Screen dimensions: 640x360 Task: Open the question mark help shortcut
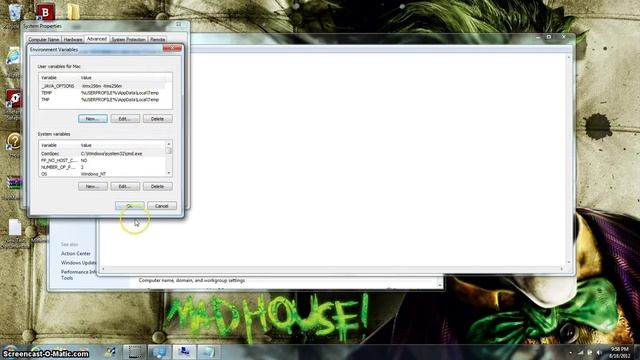(x=14, y=141)
